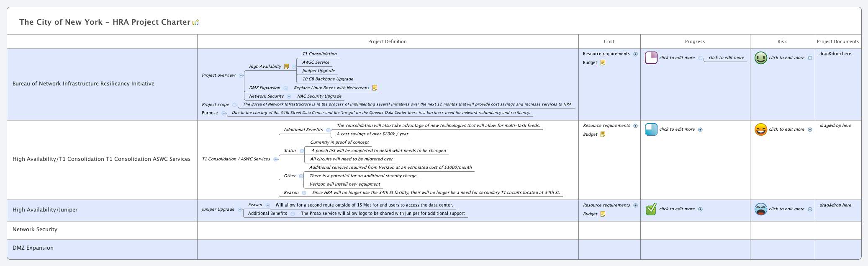Open the Budget note in the Bureau row
This screenshot has height=266, width=868.
point(603,62)
